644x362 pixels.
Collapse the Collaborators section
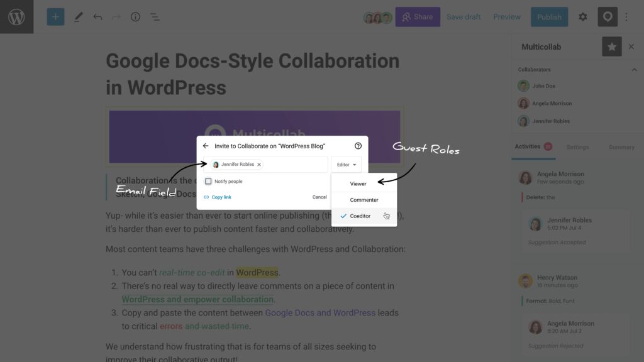point(634,70)
